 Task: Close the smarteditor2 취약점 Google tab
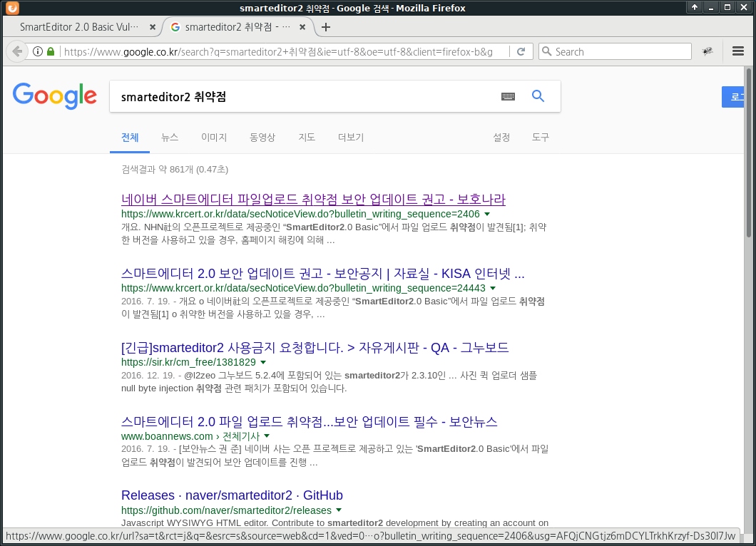click(x=302, y=27)
